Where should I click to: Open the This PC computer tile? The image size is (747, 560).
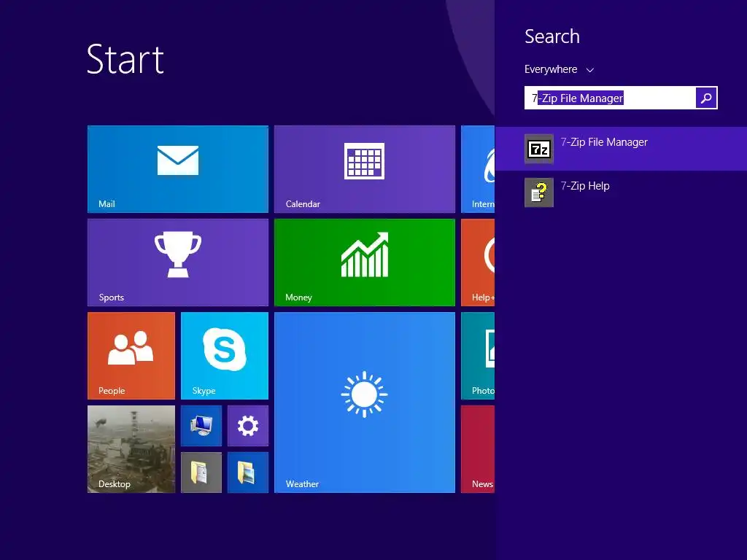click(x=201, y=426)
